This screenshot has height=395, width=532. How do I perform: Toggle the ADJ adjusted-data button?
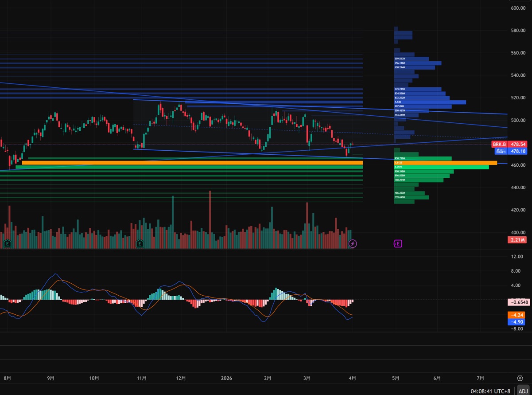[523, 391]
